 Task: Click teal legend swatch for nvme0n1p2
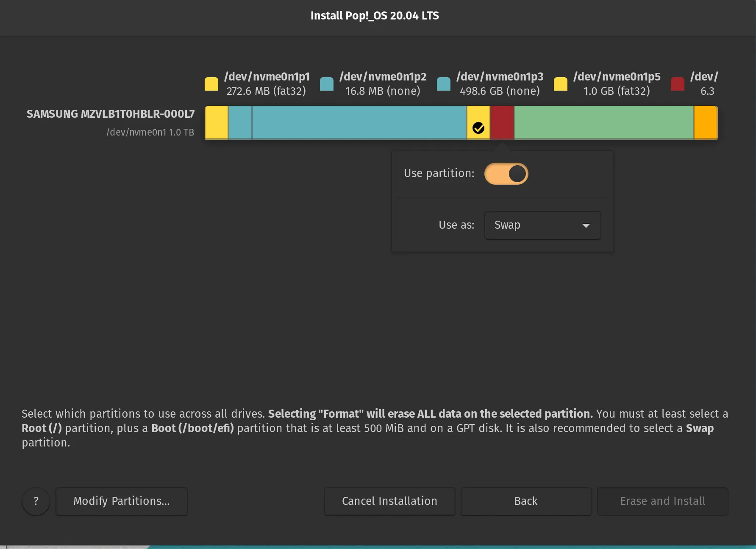pos(327,84)
